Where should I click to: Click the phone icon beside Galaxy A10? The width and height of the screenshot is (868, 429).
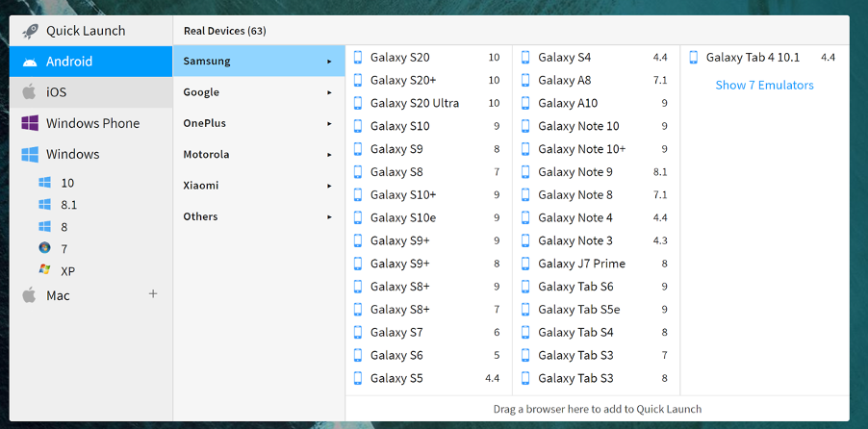point(525,103)
